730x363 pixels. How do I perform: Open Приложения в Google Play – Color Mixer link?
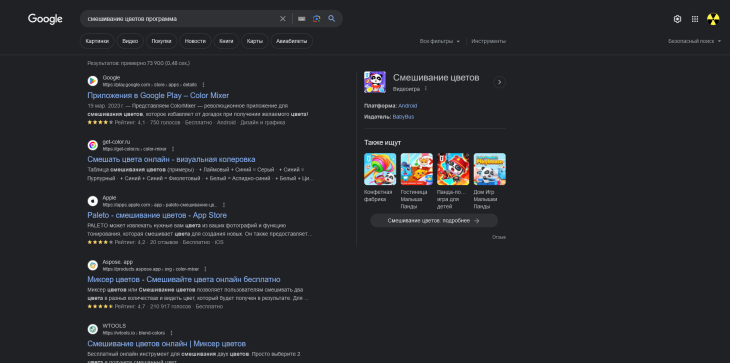(158, 95)
